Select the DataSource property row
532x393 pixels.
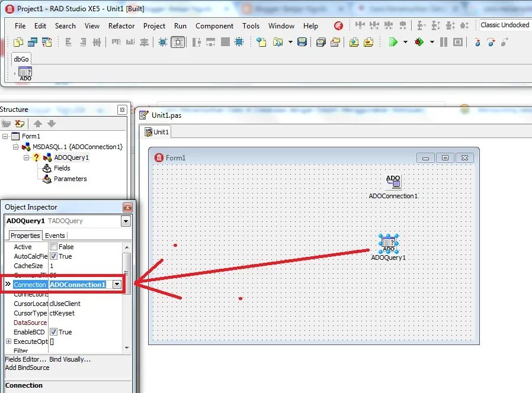pos(64,323)
